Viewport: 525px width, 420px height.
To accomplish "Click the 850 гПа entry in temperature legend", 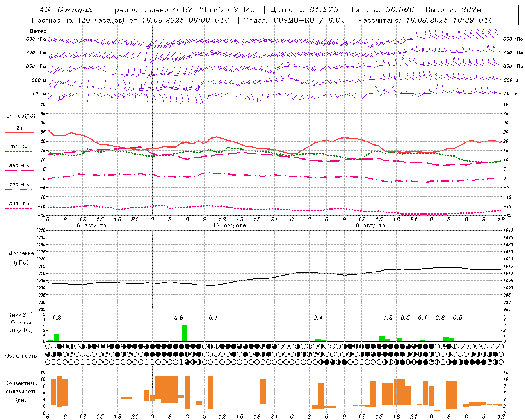I will tap(19, 167).
